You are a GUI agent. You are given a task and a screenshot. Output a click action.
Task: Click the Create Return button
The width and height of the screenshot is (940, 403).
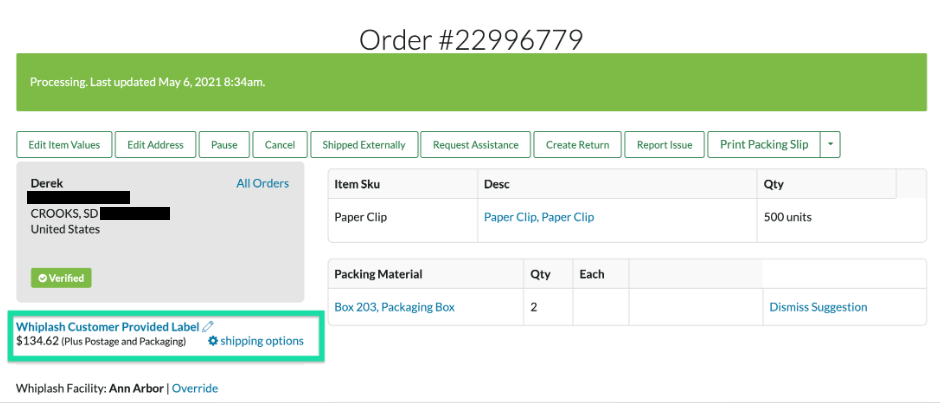pos(577,145)
